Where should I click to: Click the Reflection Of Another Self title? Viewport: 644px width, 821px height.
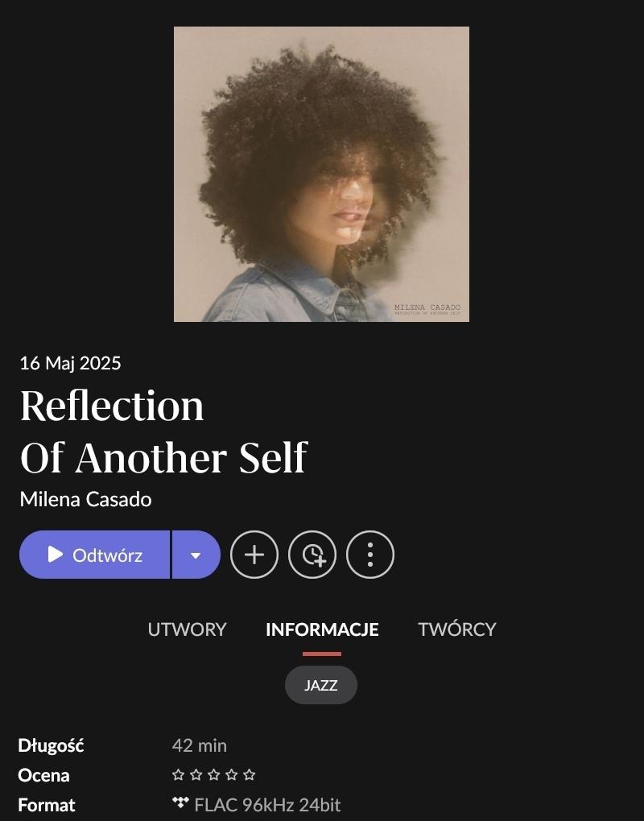163,431
